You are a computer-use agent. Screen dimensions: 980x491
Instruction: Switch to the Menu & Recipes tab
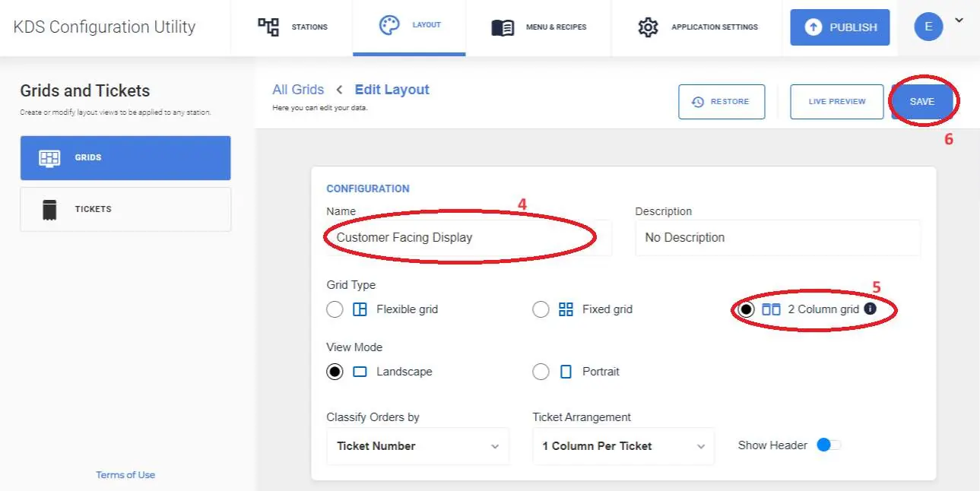point(539,28)
